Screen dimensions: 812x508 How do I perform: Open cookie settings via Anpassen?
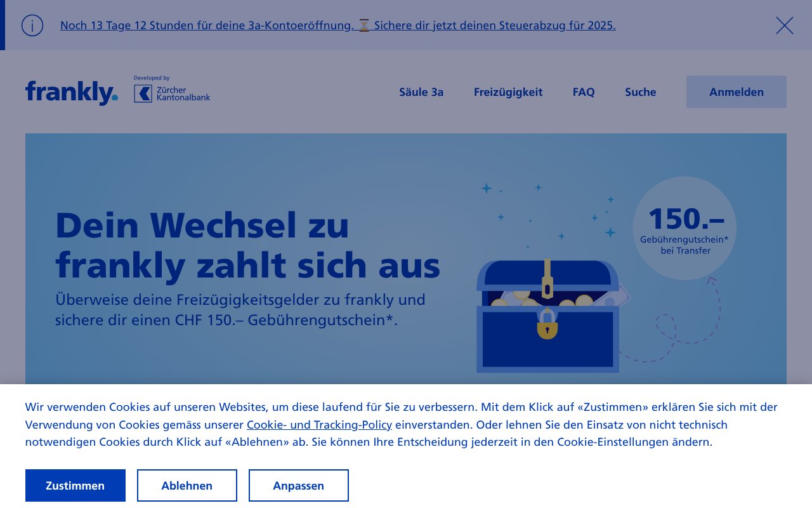298,485
